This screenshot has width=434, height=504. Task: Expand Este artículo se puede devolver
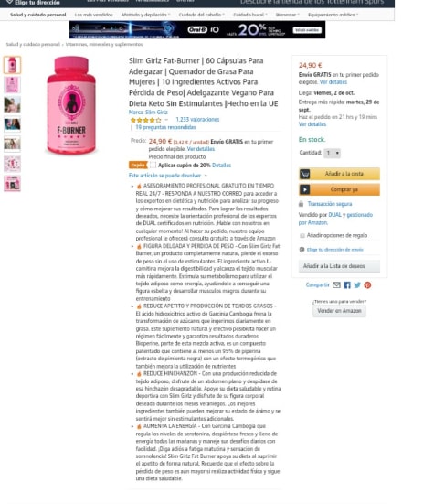coord(167,176)
